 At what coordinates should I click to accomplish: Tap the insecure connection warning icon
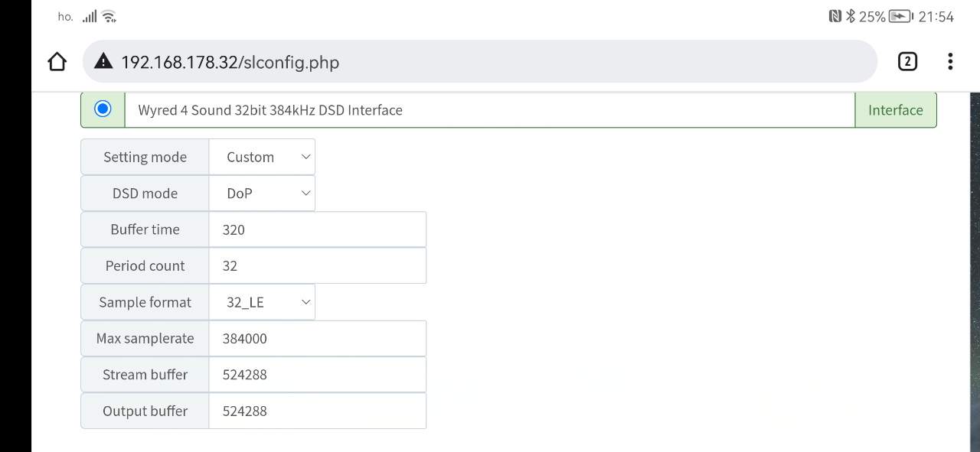point(103,62)
